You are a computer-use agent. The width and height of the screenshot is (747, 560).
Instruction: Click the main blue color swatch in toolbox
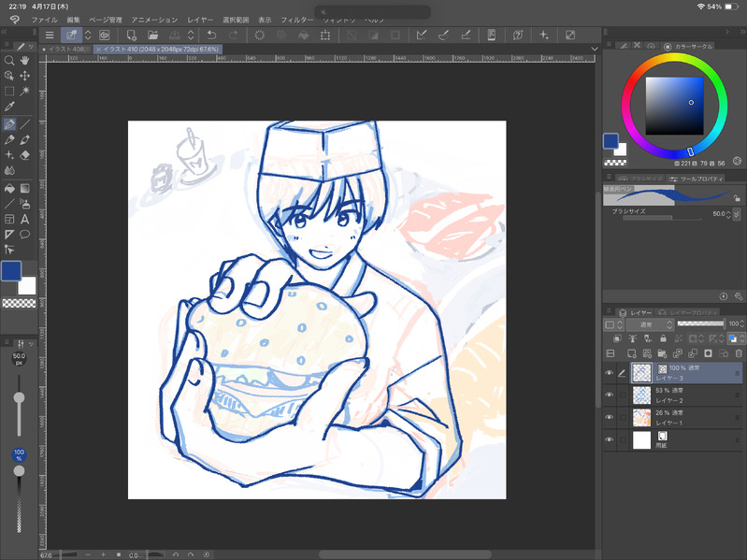(11, 270)
